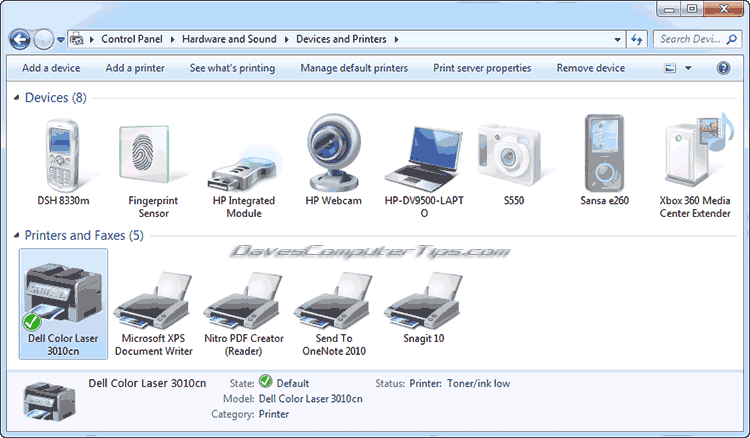Open Manage default printers
Viewport: 750px width, 438px height.
354,68
